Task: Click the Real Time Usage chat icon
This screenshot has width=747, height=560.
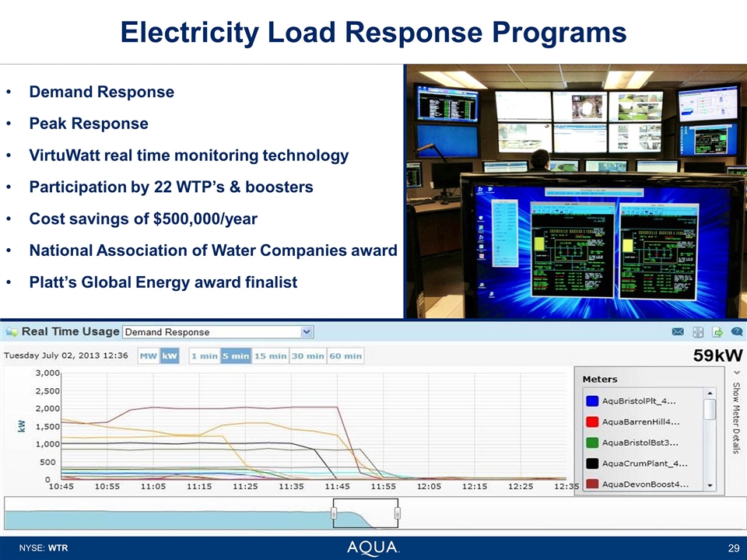Action: [12, 332]
